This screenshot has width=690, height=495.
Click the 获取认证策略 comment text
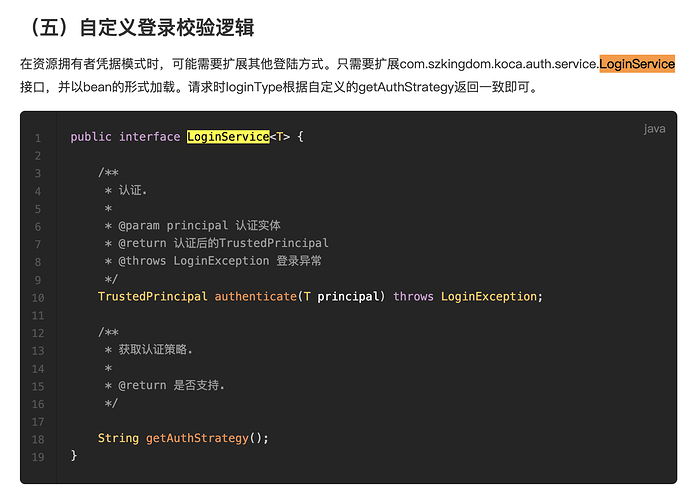(155, 350)
